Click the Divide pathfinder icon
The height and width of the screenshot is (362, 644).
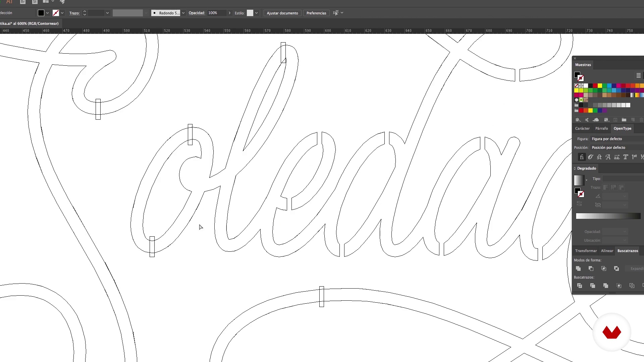(580, 286)
